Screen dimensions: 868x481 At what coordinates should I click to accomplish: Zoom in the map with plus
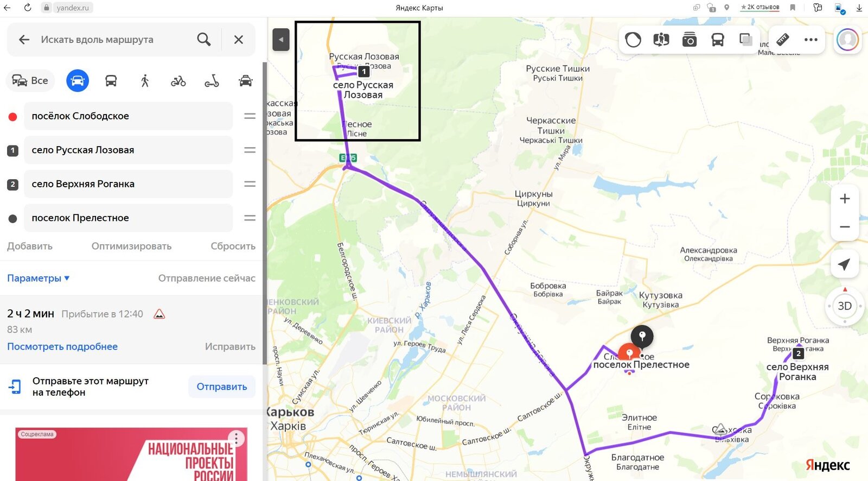tap(845, 199)
